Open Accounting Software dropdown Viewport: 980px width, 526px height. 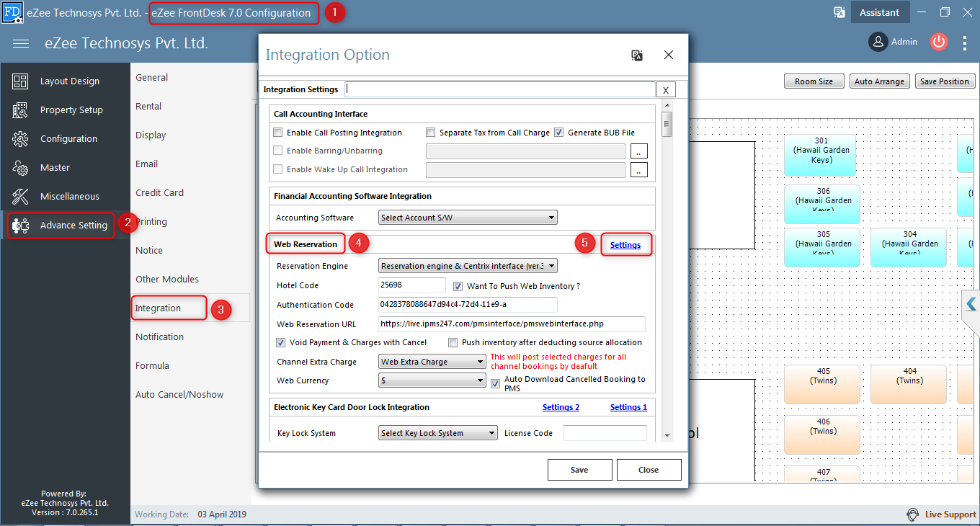click(468, 218)
